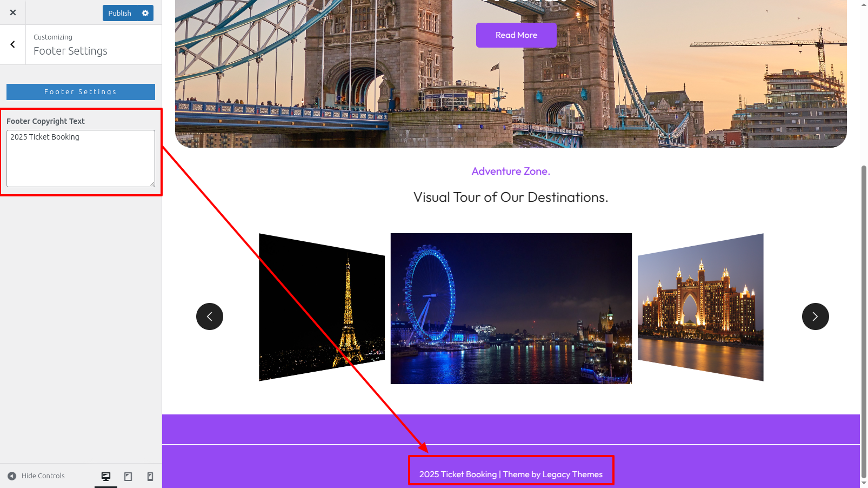Select the Atlantis hotel image
868x488 pixels.
pos(700,307)
